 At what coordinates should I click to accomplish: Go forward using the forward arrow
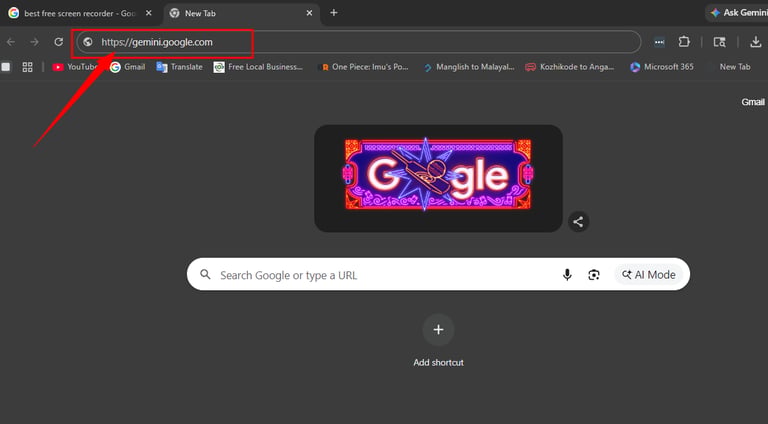pyautogui.click(x=34, y=42)
